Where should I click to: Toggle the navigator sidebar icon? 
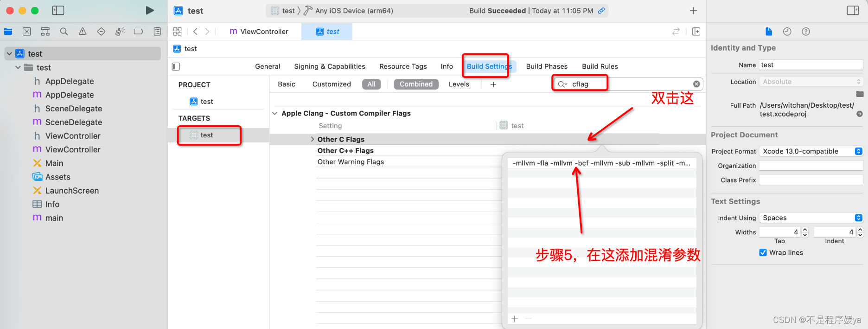[58, 10]
